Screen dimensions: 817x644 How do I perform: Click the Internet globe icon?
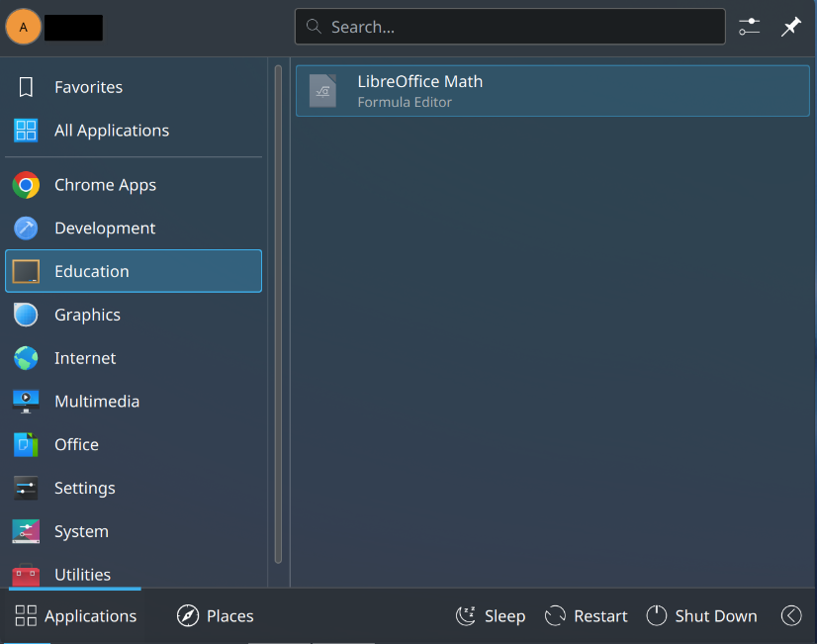(x=26, y=358)
